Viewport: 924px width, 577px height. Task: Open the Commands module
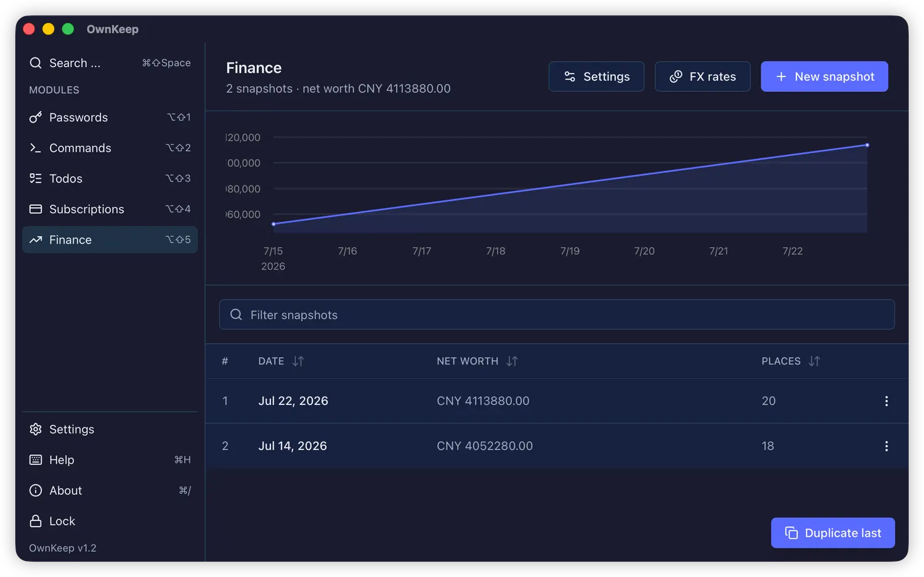(110, 148)
